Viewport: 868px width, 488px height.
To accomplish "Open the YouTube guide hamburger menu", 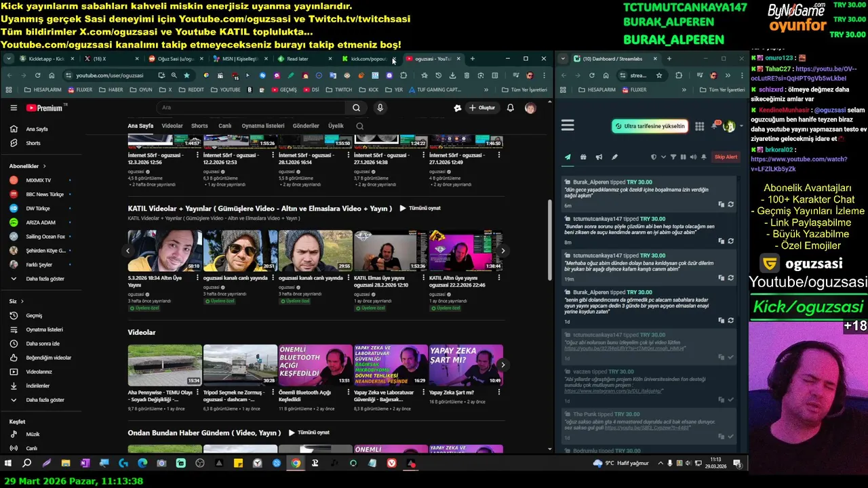I will click(x=14, y=108).
